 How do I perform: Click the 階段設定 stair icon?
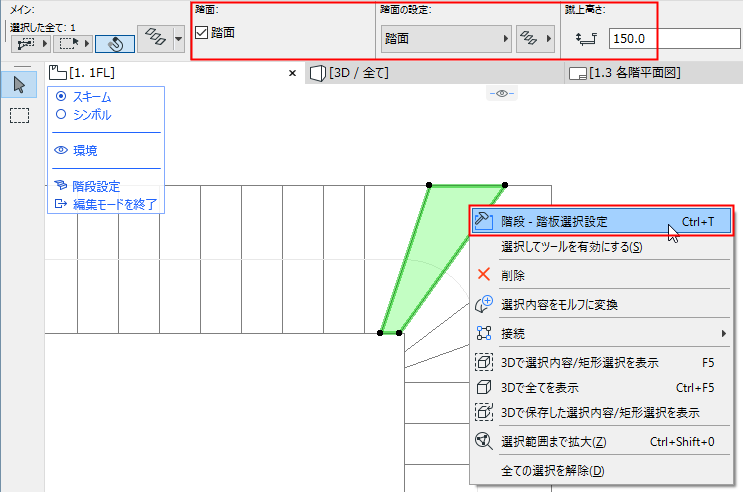[x=61, y=185]
